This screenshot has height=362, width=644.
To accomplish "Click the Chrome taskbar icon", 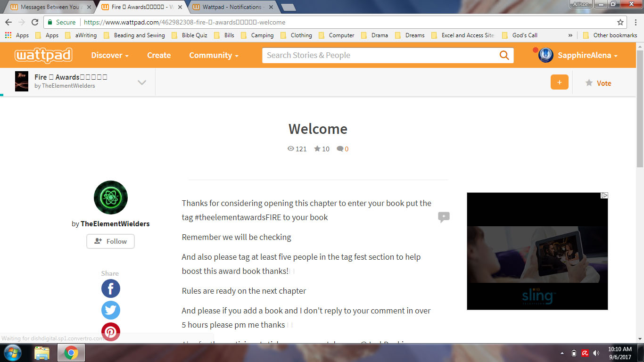I will pyautogui.click(x=71, y=353).
